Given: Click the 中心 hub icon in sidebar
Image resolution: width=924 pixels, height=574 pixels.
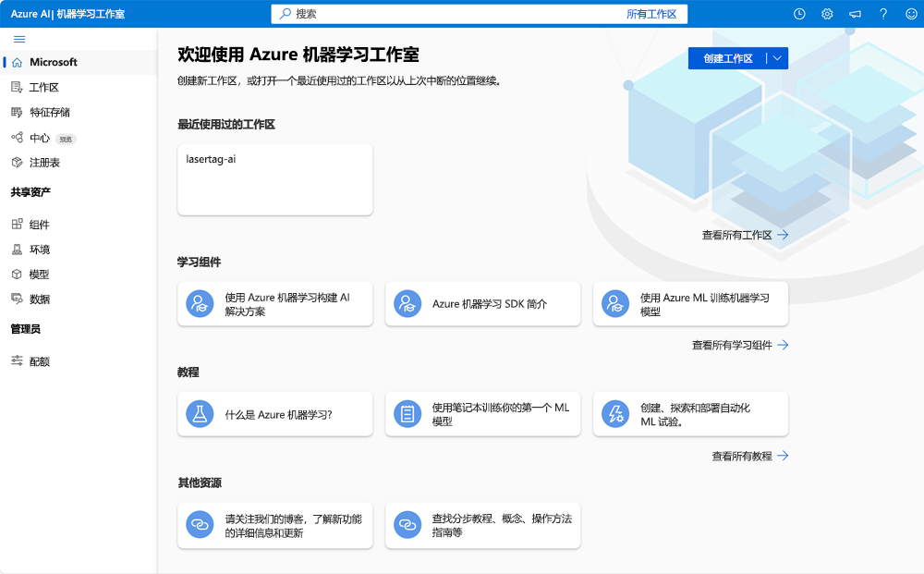Looking at the screenshot, I should tap(17, 138).
